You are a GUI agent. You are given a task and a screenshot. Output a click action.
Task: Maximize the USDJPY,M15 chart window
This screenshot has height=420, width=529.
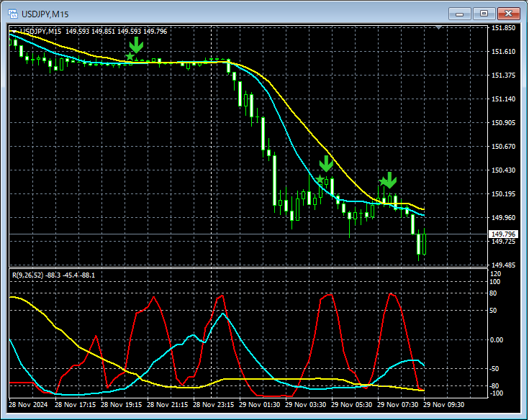coord(484,14)
